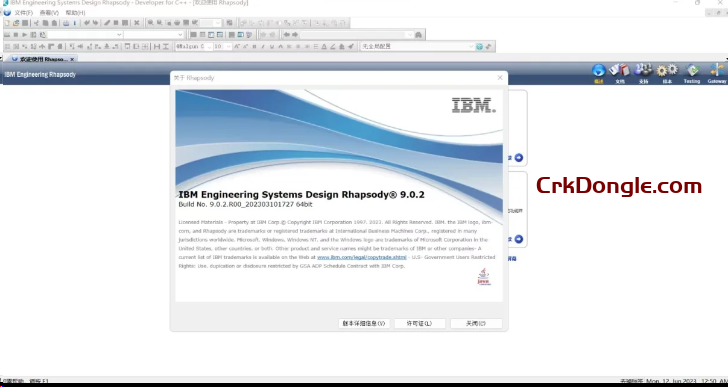Click the upper blue arrow circle on welcome page

click(x=519, y=158)
